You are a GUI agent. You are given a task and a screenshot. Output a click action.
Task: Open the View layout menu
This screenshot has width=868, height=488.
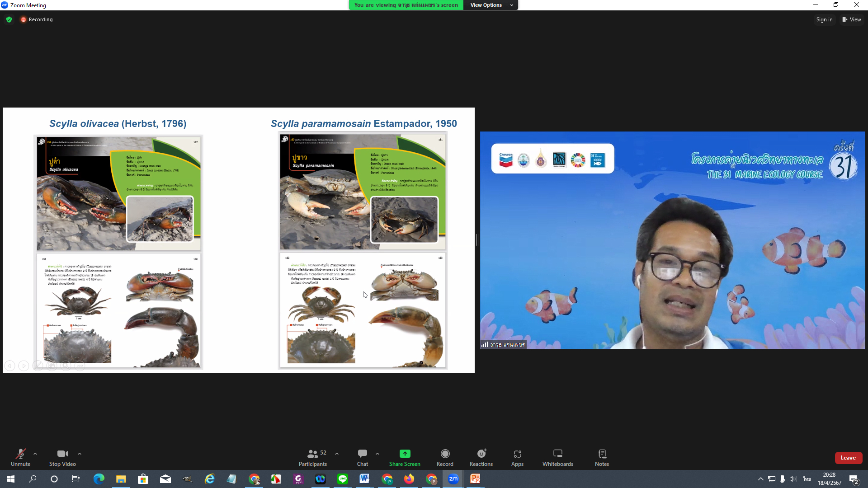click(x=851, y=19)
